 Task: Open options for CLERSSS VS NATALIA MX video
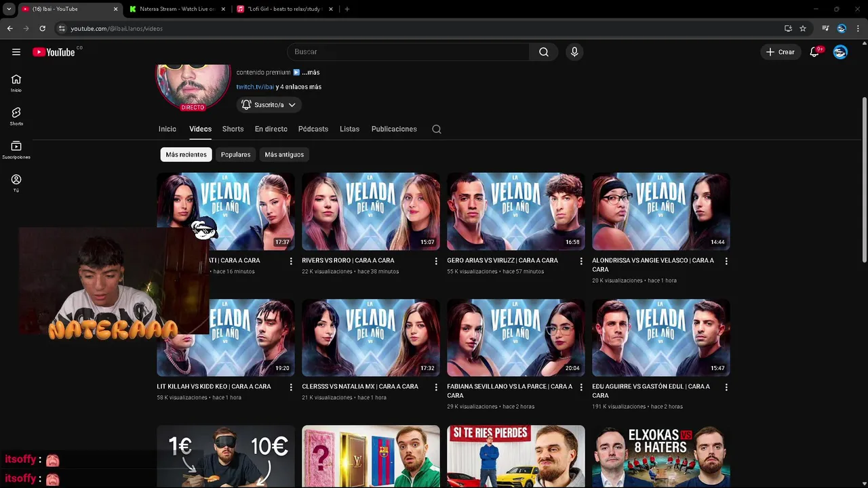click(x=436, y=387)
